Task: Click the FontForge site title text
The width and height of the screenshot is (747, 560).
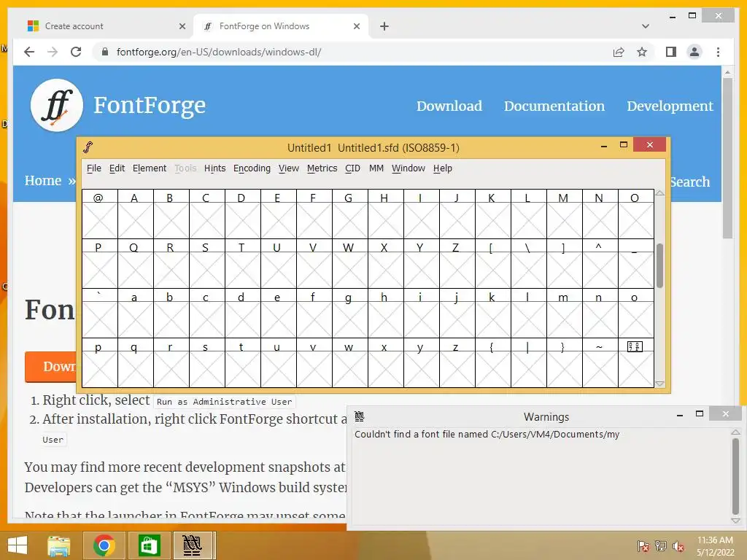Action: [x=150, y=105]
